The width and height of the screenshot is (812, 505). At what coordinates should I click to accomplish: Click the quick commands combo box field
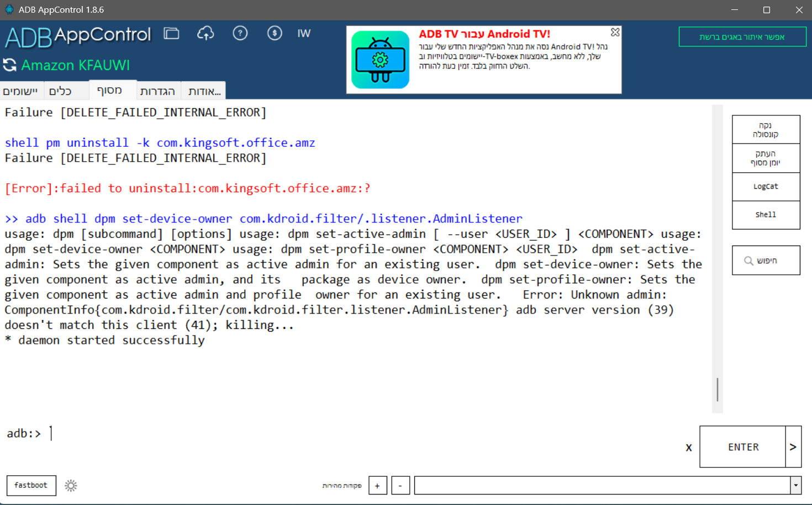[603, 486]
